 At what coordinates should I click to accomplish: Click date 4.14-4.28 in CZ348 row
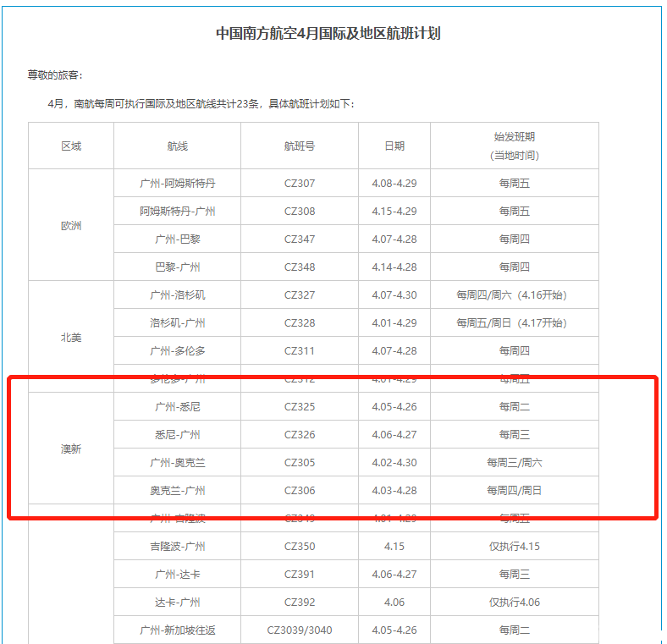pyautogui.click(x=394, y=267)
